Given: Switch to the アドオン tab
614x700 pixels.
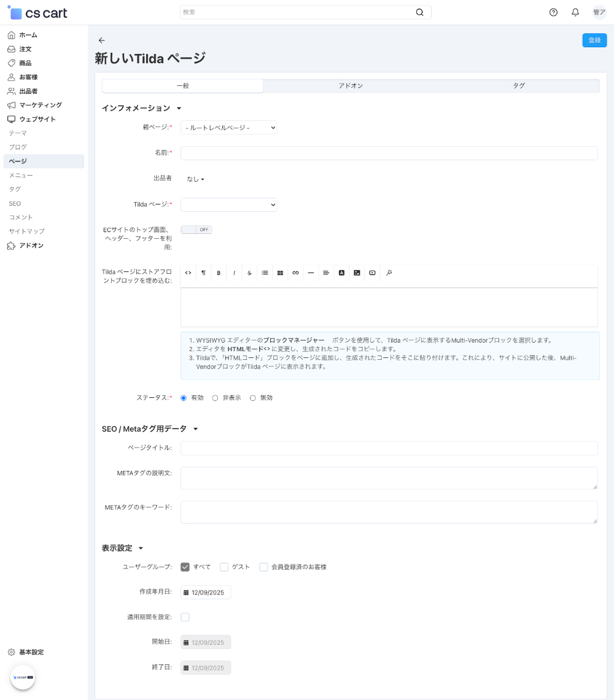Looking at the screenshot, I should pos(351,86).
